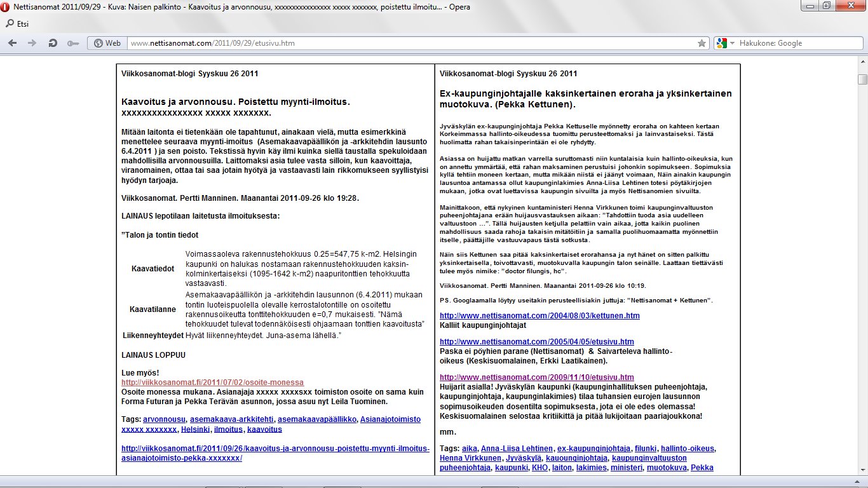Open the search engine dropdown arrow

(731, 43)
